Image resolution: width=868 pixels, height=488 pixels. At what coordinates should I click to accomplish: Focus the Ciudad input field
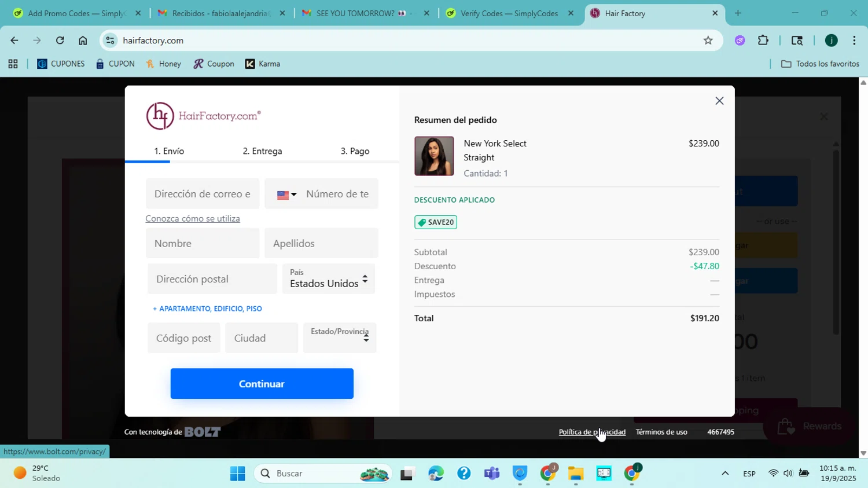[x=262, y=338]
